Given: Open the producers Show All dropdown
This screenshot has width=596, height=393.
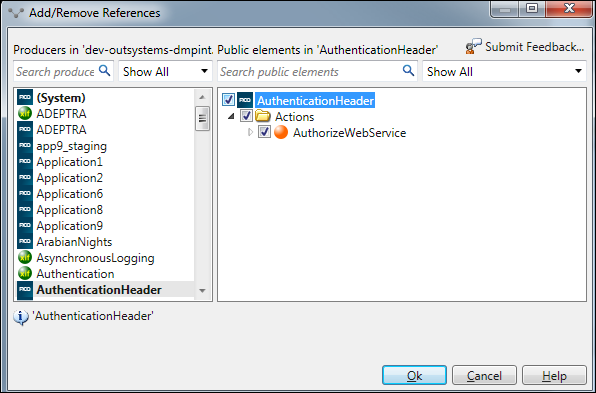Looking at the screenshot, I should [165, 71].
